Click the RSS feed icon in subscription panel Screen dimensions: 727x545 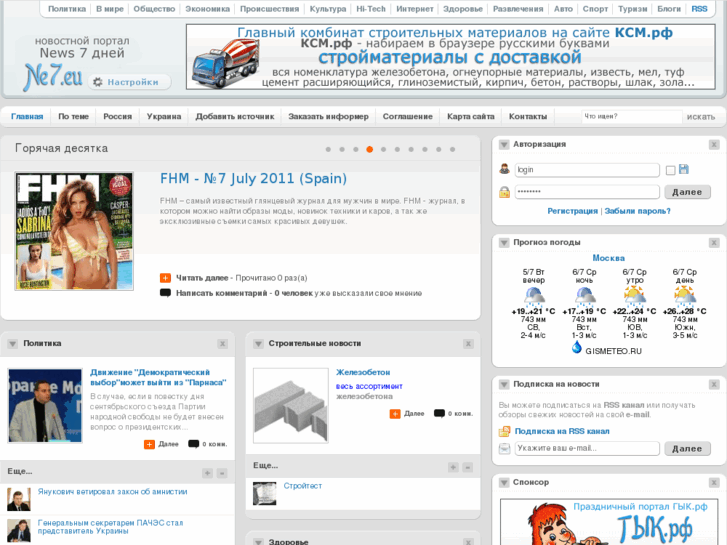coord(504,431)
